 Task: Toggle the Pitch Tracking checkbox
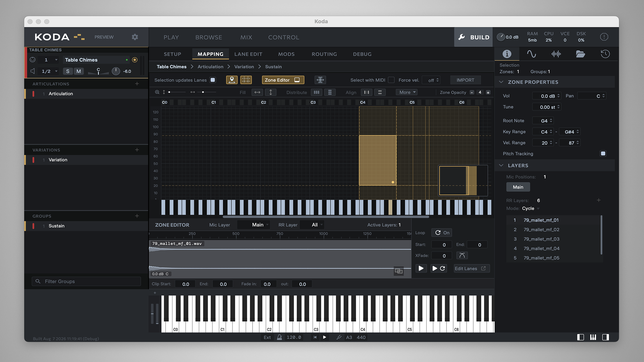(603, 154)
